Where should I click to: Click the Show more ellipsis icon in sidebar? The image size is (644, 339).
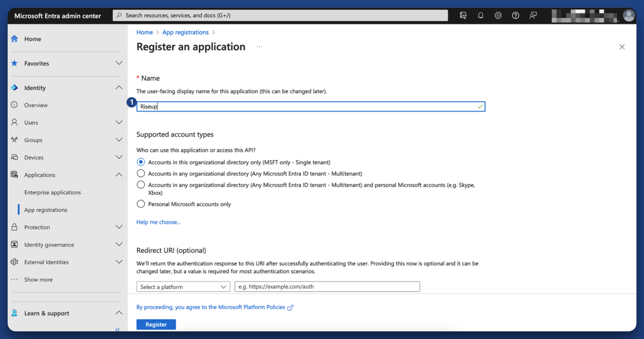pyautogui.click(x=14, y=279)
